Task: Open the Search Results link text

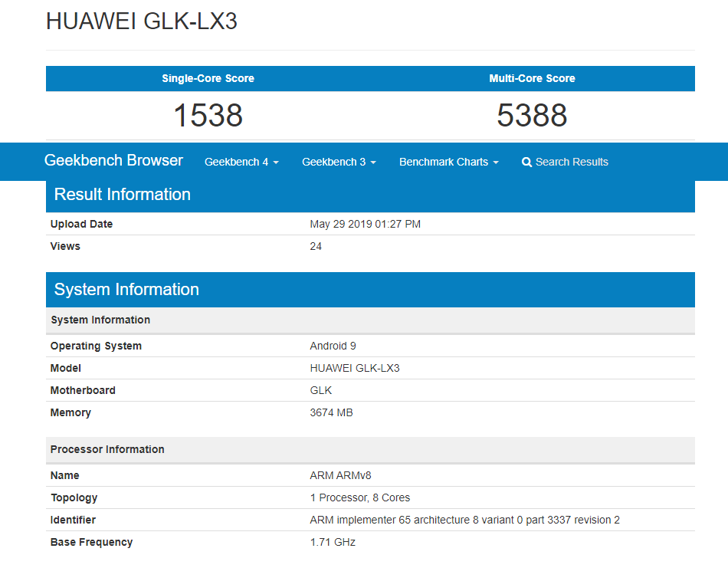Action: [572, 162]
